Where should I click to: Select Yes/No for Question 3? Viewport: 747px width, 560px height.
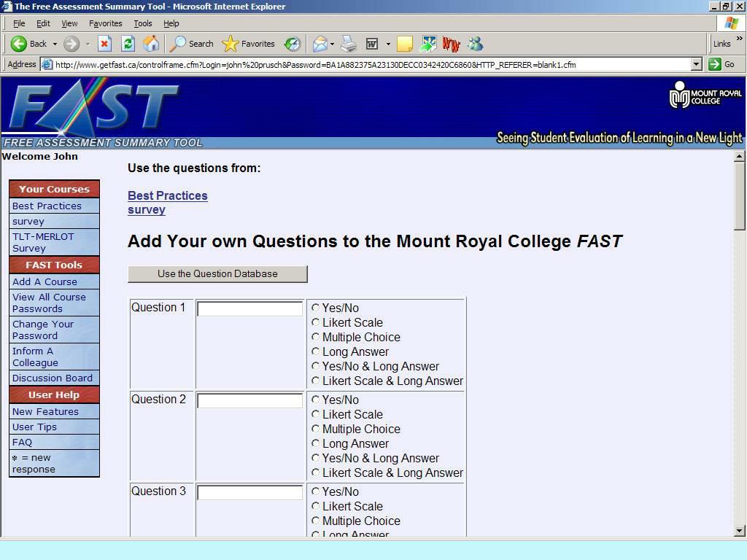click(315, 491)
